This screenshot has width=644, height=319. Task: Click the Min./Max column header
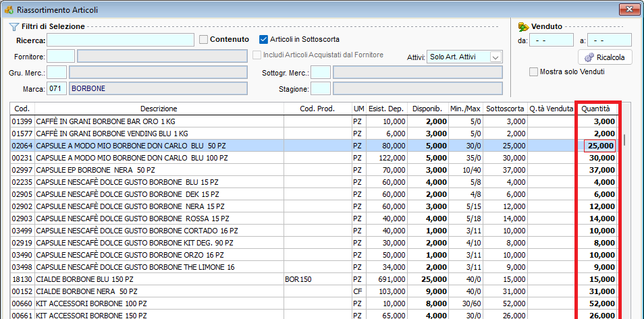(x=466, y=109)
